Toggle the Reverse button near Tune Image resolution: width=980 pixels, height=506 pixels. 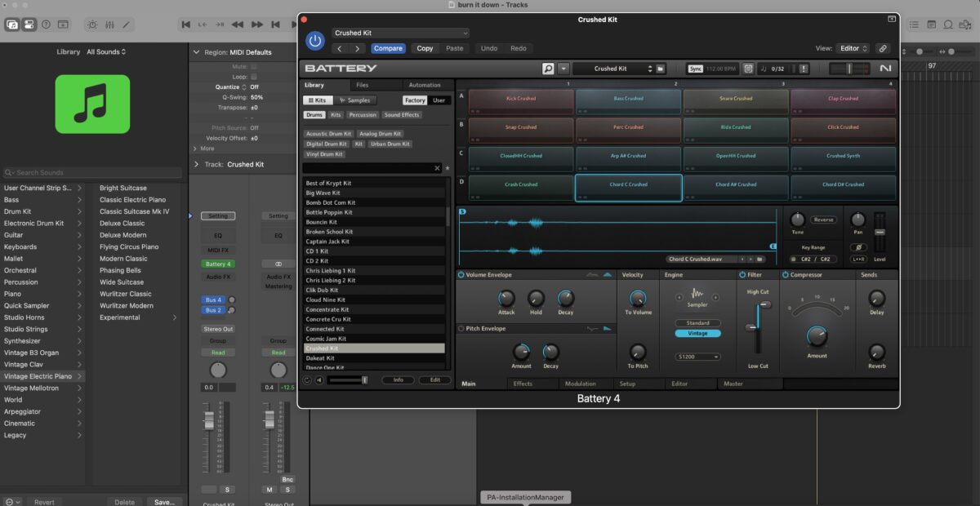point(823,220)
